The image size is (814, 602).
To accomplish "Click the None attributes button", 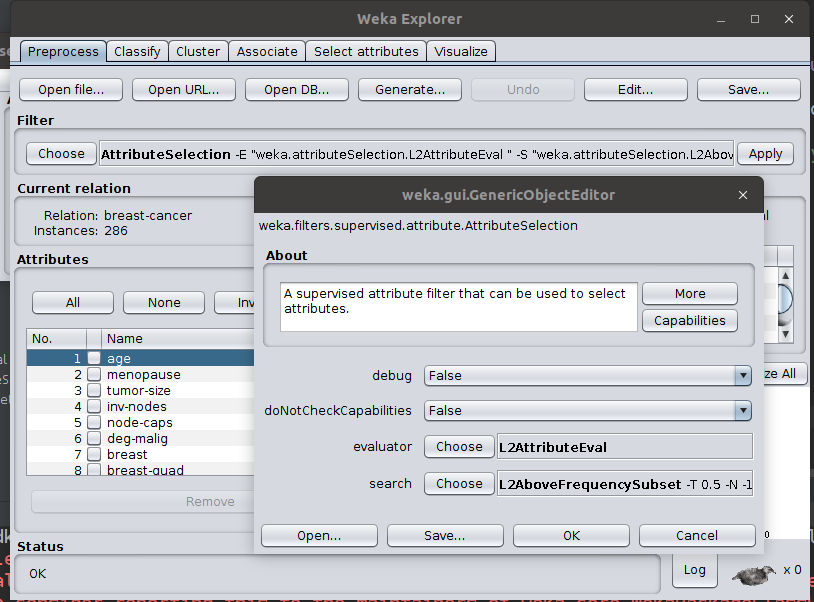I will point(164,303).
